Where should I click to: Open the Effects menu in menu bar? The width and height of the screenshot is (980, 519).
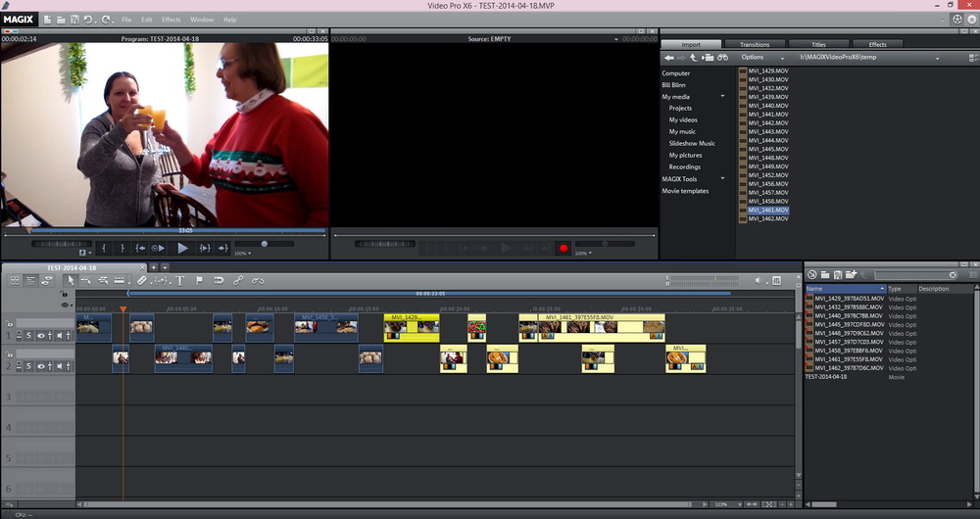click(171, 20)
